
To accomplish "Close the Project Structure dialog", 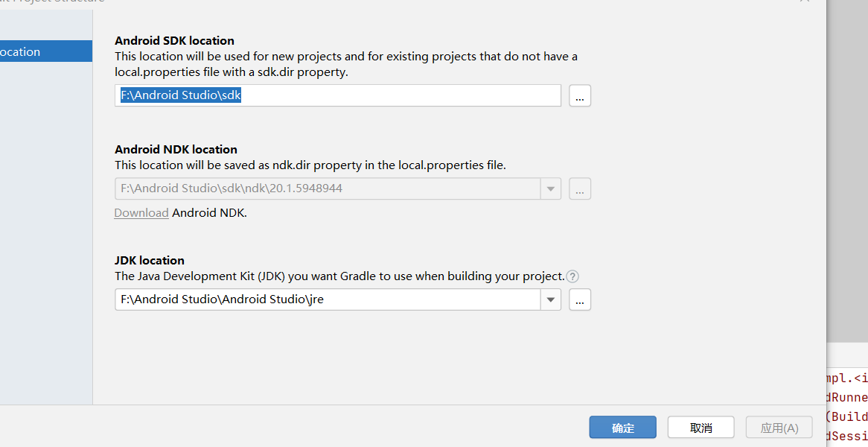I will tap(805, 1).
